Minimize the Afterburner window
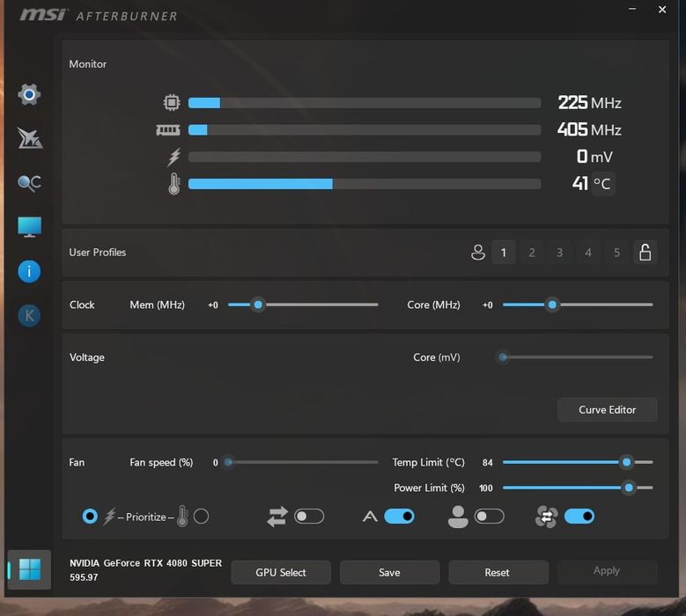686x616 pixels. pyautogui.click(x=632, y=9)
